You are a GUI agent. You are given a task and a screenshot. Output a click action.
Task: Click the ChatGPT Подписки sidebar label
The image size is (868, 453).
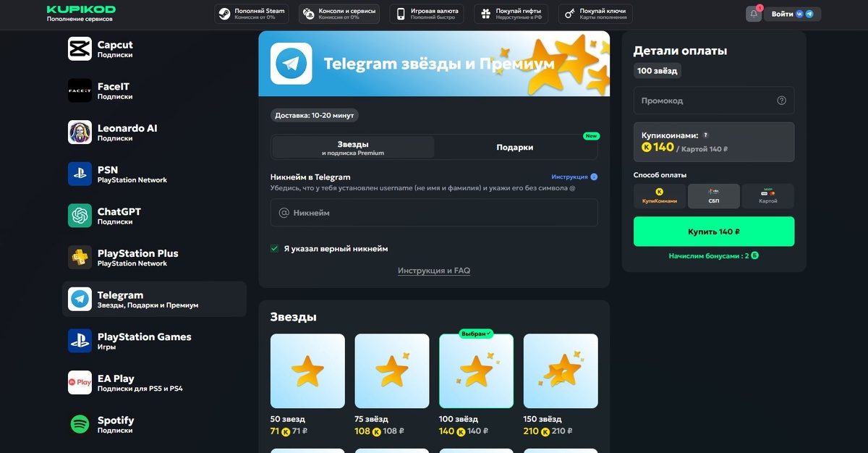click(x=119, y=216)
